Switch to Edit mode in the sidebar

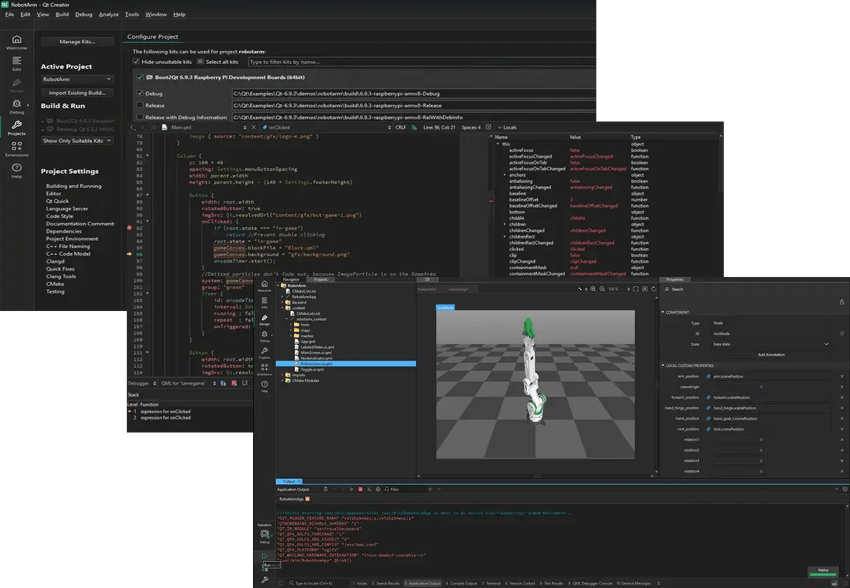click(x=15, y=61)
